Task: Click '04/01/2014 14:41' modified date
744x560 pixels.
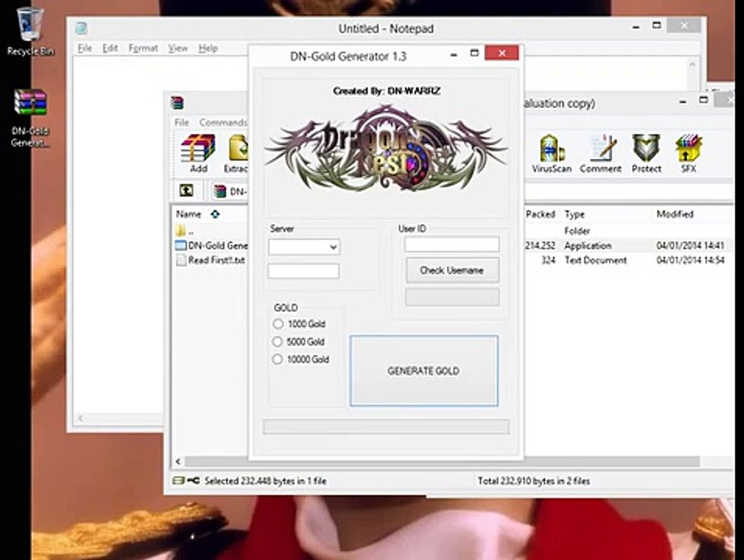Action: (x=690, y=246)
